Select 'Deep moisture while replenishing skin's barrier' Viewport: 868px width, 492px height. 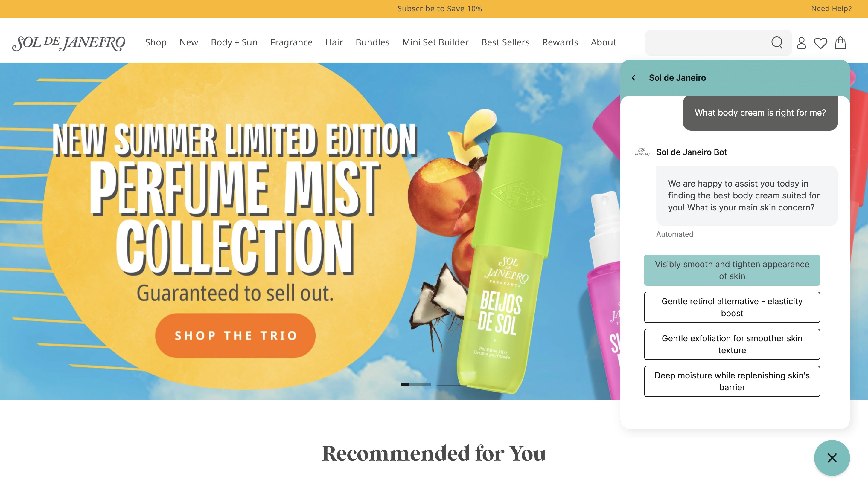732,381
